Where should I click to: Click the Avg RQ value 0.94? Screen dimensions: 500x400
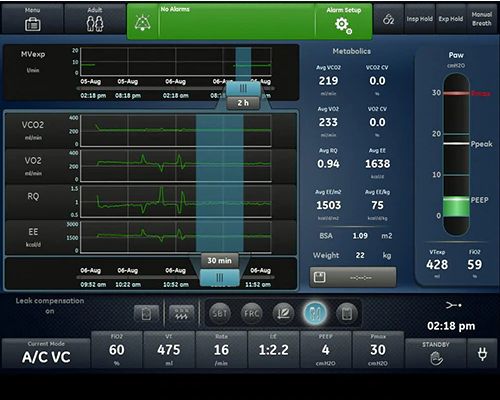tap(328, 164)
